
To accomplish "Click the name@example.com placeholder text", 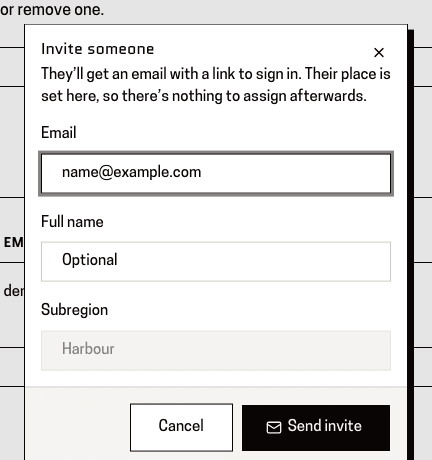I will click(x=131, y=172).
